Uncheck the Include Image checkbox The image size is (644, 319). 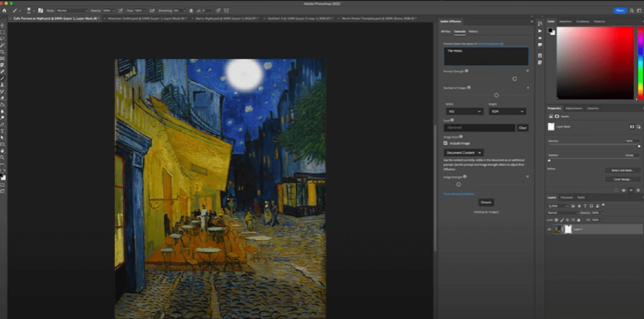click(x=446, y=143)
